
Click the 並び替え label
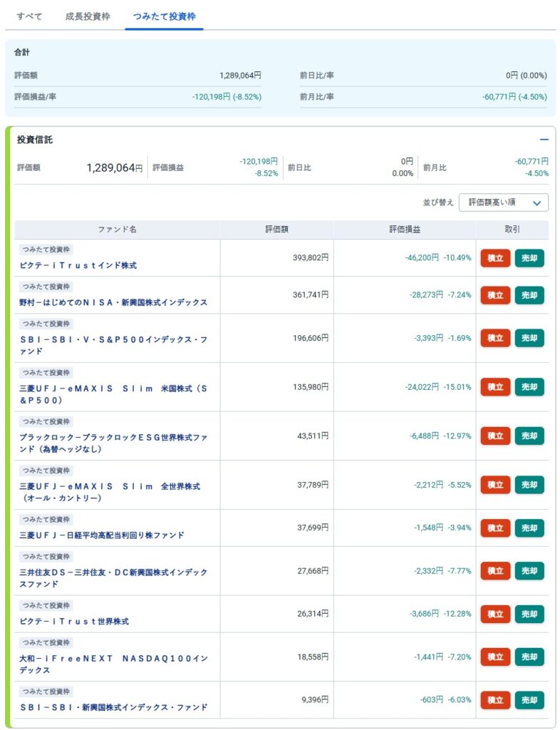pyautogui.click(x=438, y=202)
